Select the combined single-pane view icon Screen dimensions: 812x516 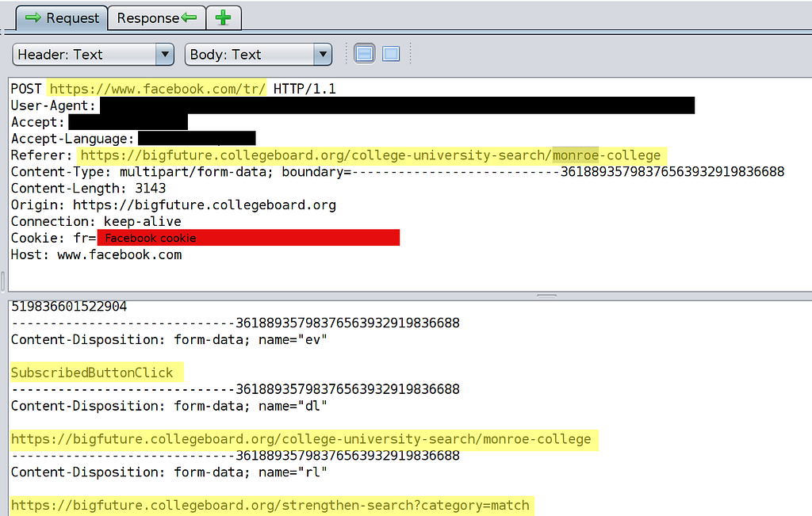click(391, 54)
